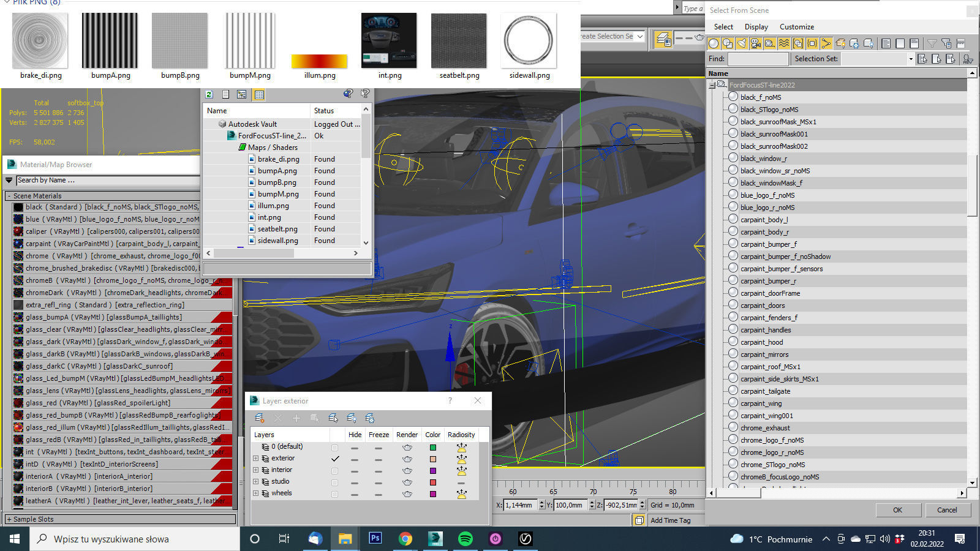Toggle Display Helpers filter icon
Viewport: 980px width, 551px height.
pos(770,43)
